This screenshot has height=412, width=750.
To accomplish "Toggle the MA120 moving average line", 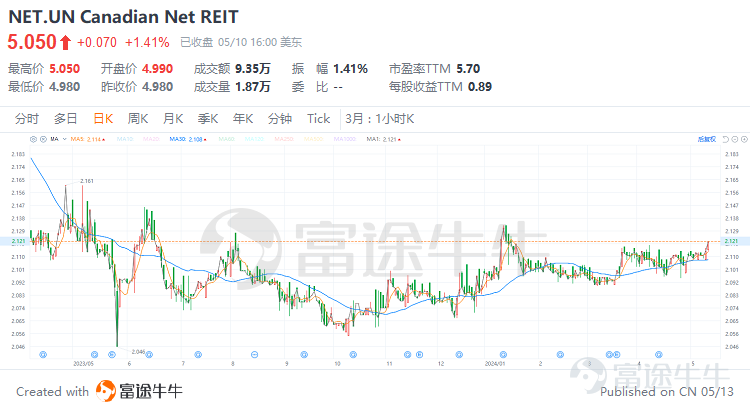I will [x=254, y=139].
